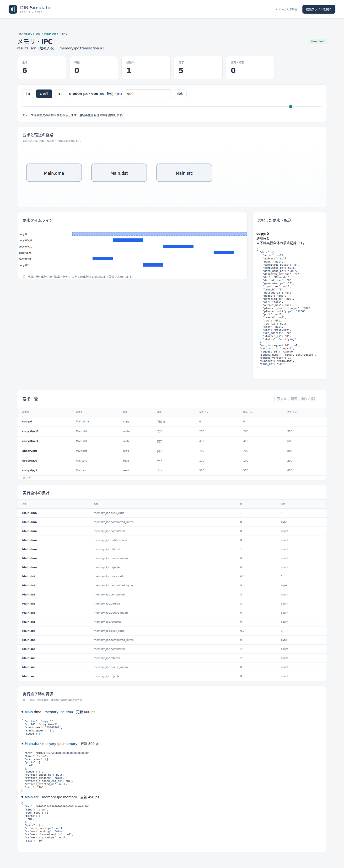Select the Main.dma node box
The image size is (344, 868).
click(x=54, y=173)
